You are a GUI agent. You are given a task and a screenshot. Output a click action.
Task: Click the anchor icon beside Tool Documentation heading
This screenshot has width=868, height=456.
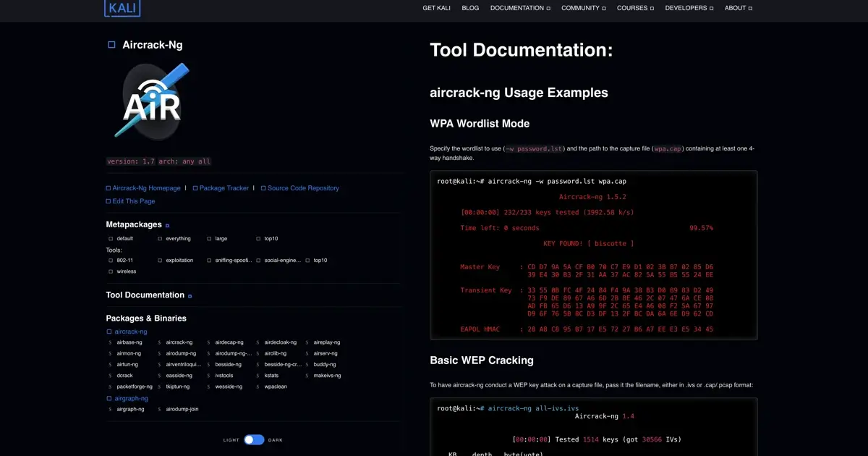coord(190,296)
